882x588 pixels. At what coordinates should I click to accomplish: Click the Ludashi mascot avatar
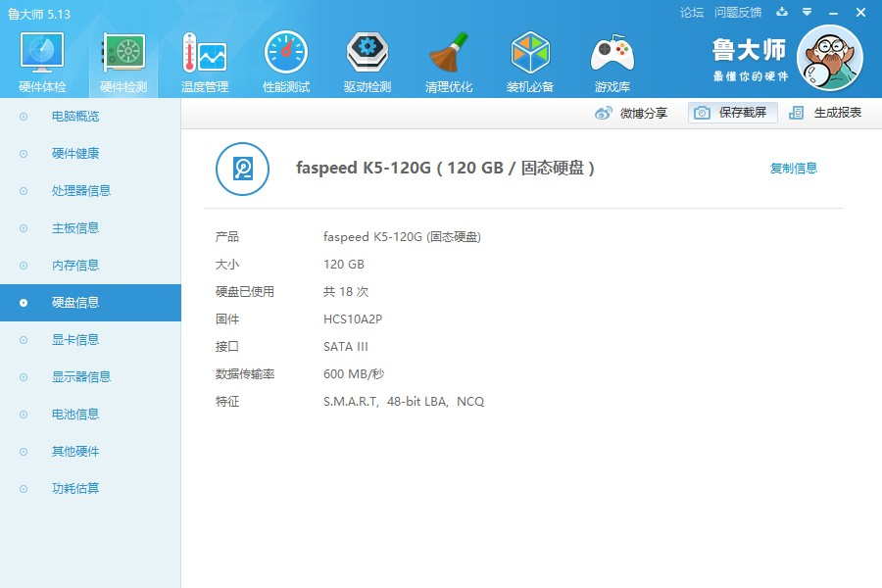tap(830, 57)
